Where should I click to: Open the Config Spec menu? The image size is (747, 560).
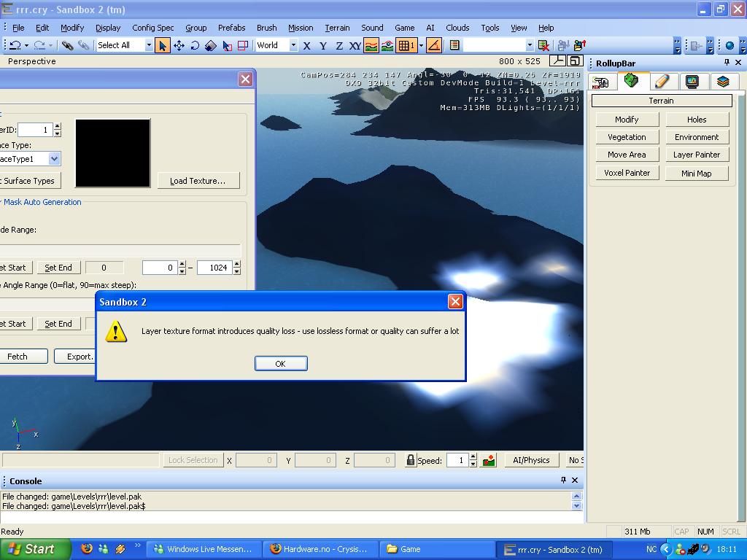tap(153, 28)
